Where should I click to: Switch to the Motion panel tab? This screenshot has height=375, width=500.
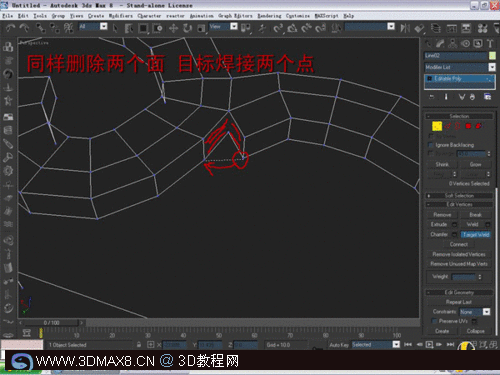(x=465, y=43)
